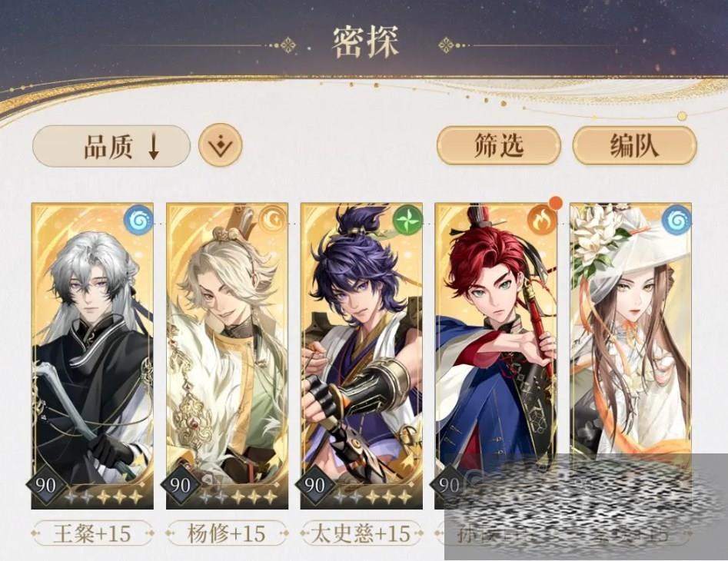Click the green leaf element icon on 太史慈
The image size is (728, 561).
click(x=407, y=220)
